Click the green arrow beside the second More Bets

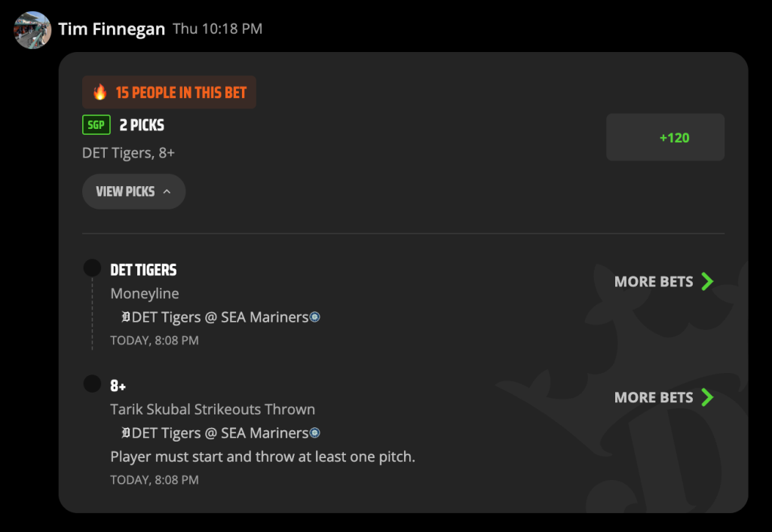707,397
